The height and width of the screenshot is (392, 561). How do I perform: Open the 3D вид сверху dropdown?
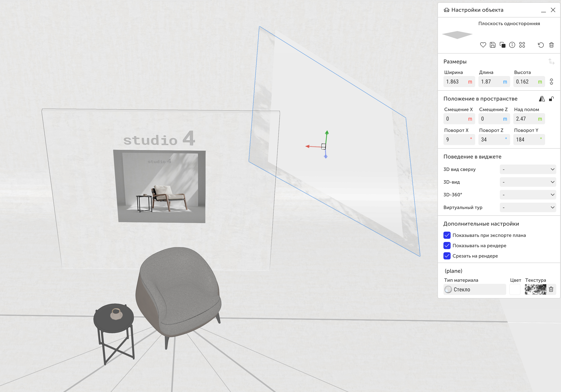[528, 169]
